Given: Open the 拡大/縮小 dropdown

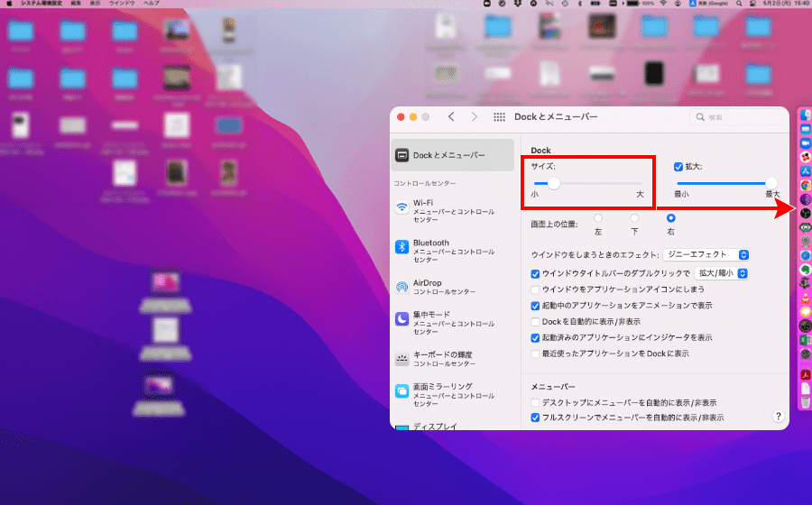Looking at the screenshot, I should (722, 273).
